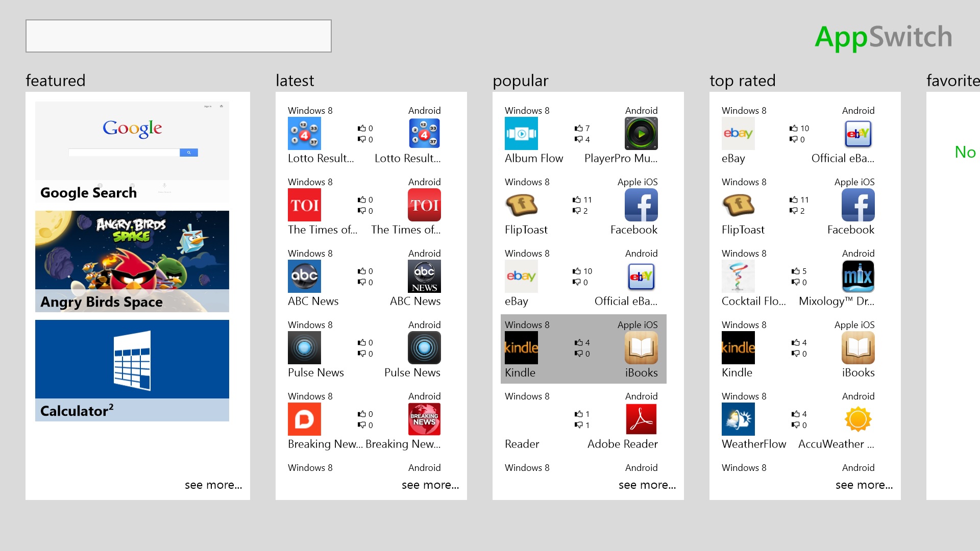Click see more in the top rated section
The height and width of the screenshot is (551, 980).
click(863, 484)
